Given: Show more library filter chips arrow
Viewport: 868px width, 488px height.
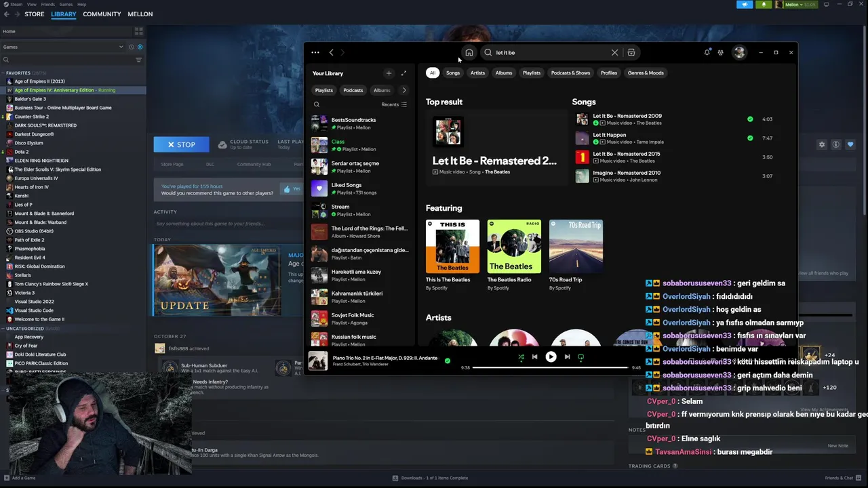Looking at the screenshot, I should coord(404,90).
